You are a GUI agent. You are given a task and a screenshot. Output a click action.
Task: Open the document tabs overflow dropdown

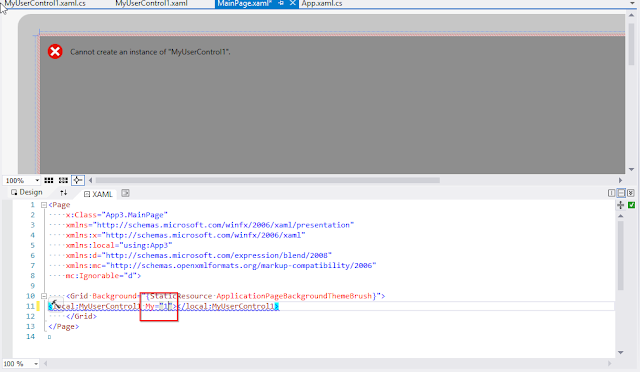pos(632,3)
